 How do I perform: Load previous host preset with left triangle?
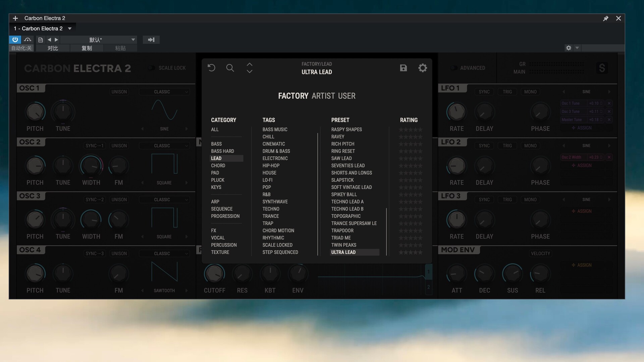coord(49,40)
